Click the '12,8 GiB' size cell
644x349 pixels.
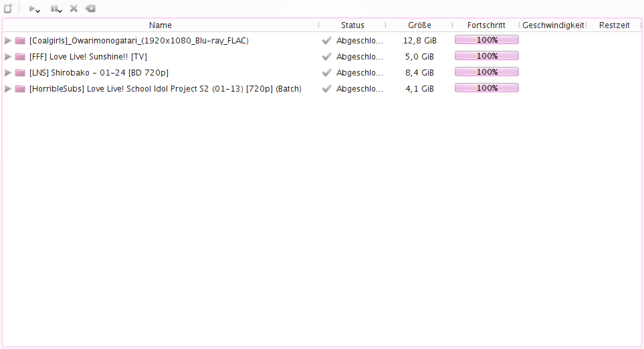pos(420,41)
